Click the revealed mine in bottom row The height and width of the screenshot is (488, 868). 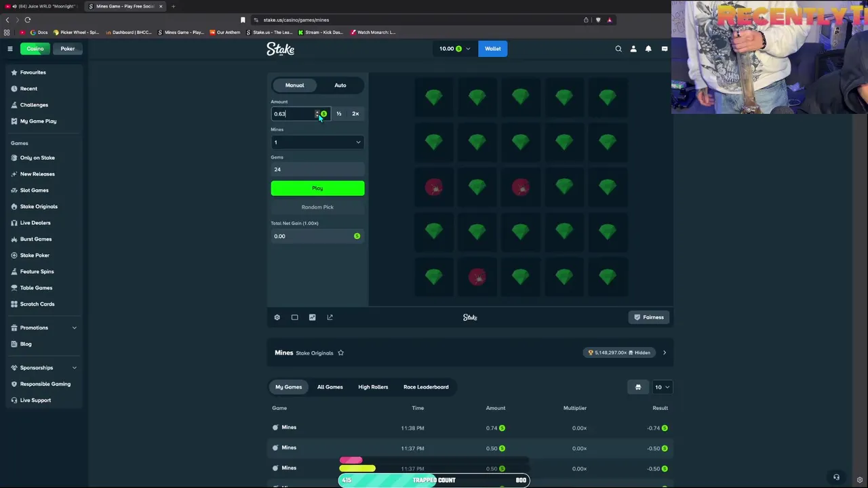click(477, 277)
